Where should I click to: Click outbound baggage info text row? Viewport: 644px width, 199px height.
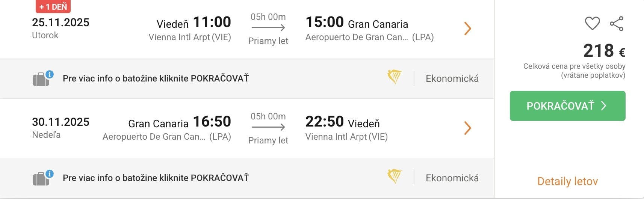click(x=156, y=78)
